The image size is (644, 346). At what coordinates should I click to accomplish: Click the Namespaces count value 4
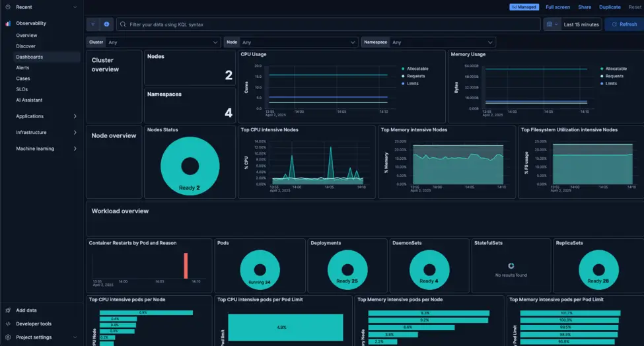pos(229,113)
